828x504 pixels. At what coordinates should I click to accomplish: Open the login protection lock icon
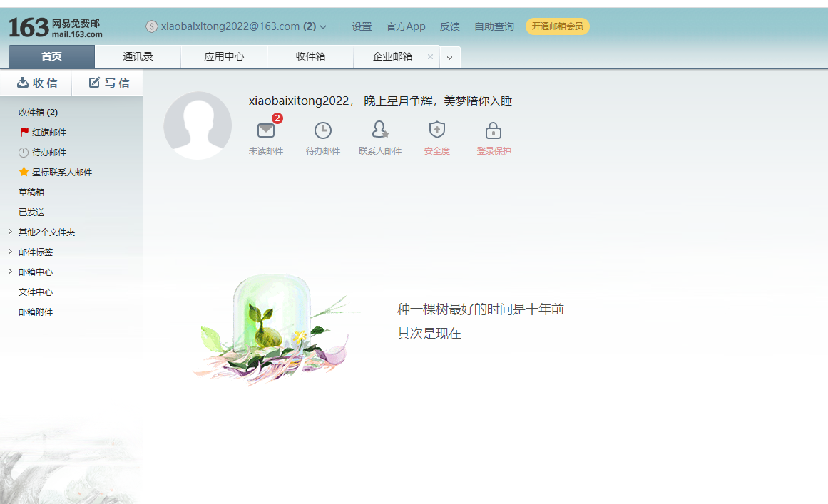[x=494, y=130]
